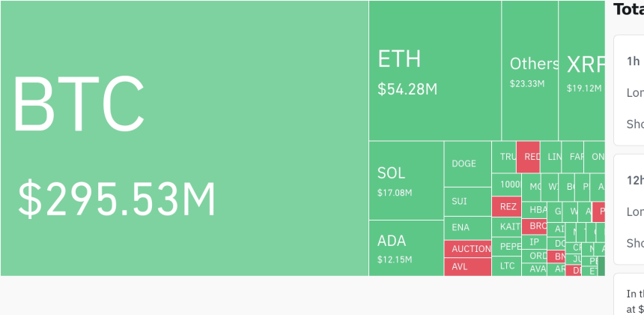Select the SOL $17.08M tile
This screenshot has width=644, height=315.
tap(406, 181)
